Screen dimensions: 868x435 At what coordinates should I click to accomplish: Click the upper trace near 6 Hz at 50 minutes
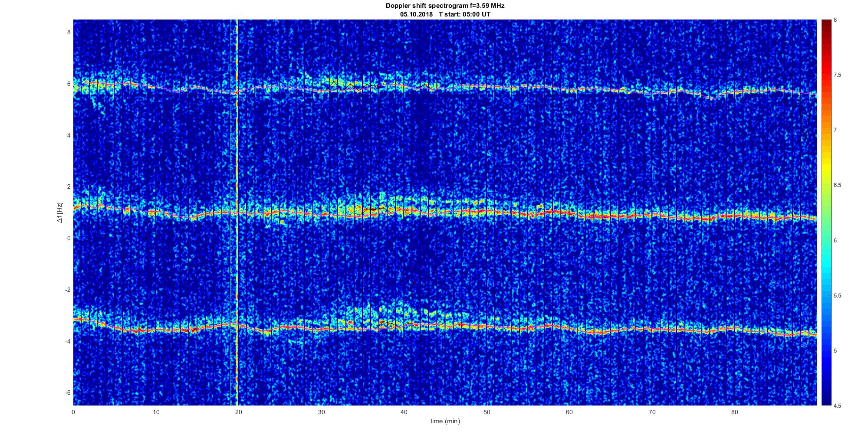click(x=487, y=86)
